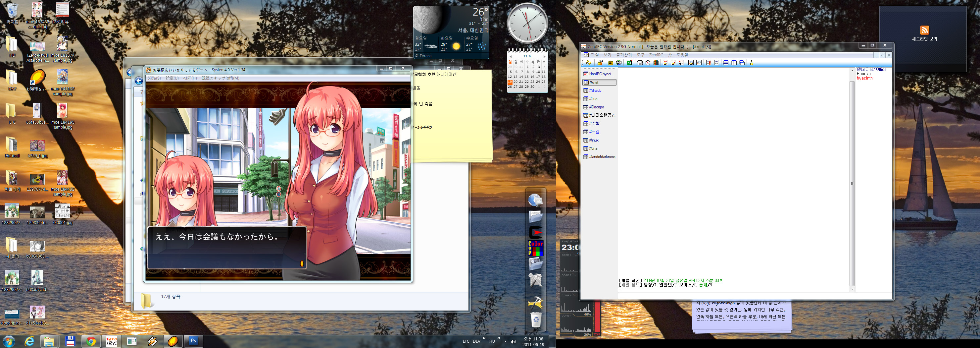980x348 pixels.
Task: Click the colorful books icon in ZeroIRC toolbar
Action: [656, 63]
